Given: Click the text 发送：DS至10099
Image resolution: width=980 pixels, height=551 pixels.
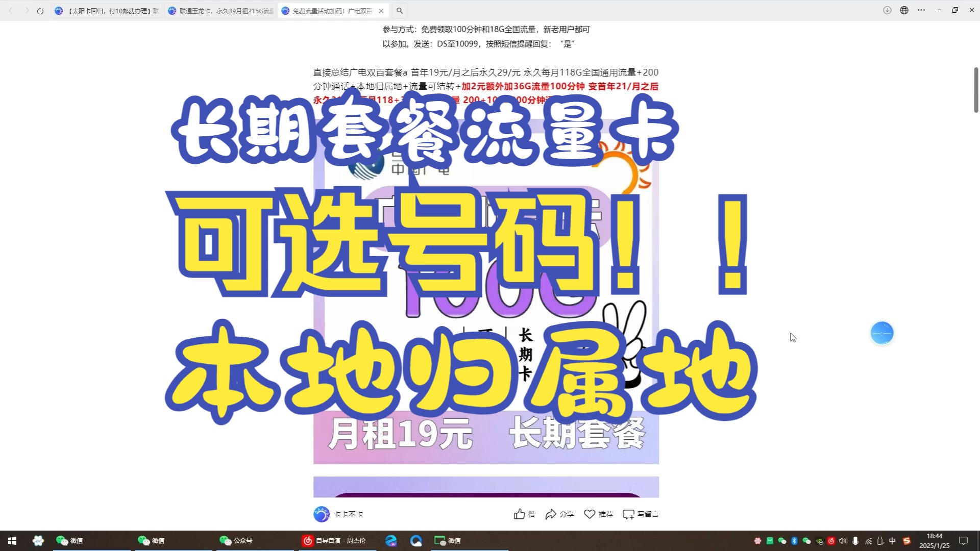Looking at the screenshot, I should (446, 44).
